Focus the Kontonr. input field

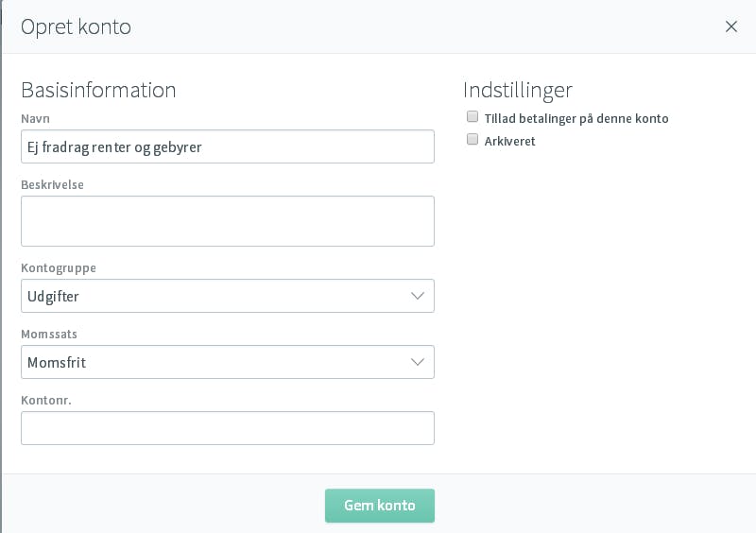[x=228, y=428]
